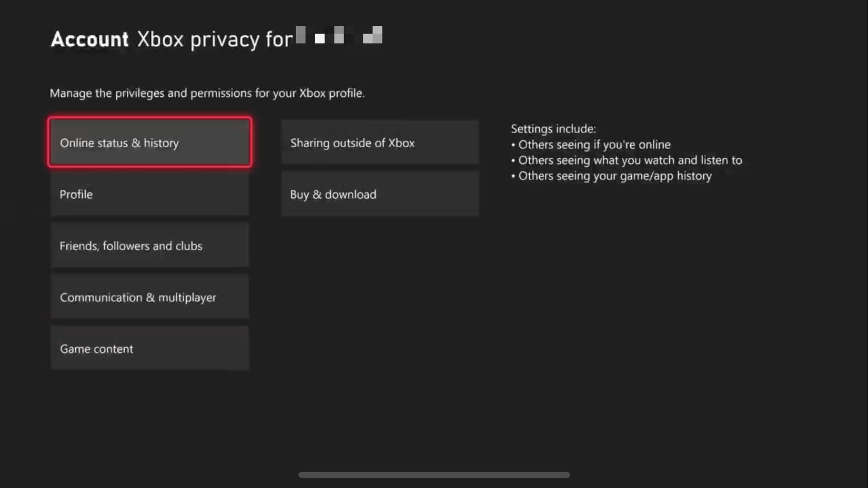868x488 pixels.
Task: Click the blurred gamertag in the title
Action: click(x=339, y=36)
